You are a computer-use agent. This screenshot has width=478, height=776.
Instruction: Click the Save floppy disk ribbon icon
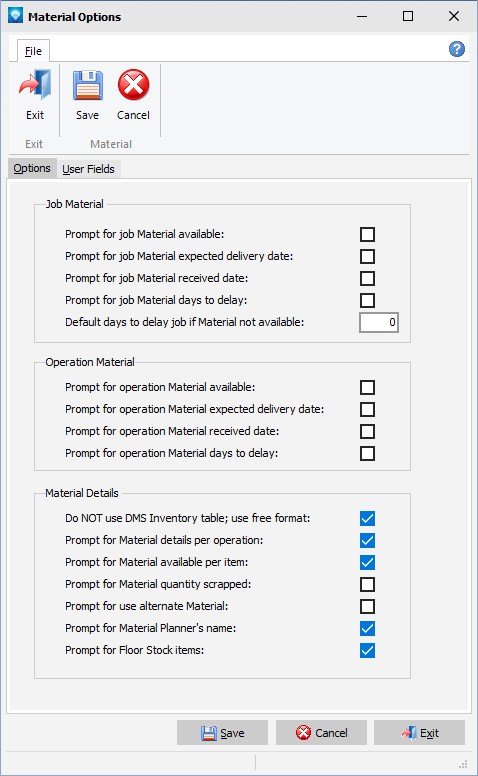coord(88,85)
